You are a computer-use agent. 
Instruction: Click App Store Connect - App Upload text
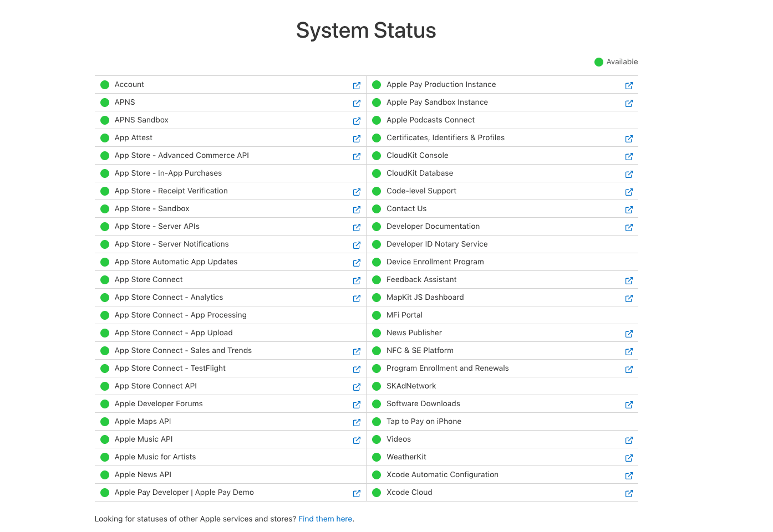[x=174, y=332]
